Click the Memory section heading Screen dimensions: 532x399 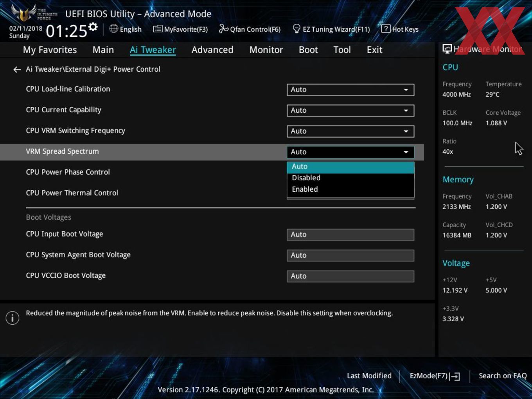[458, 180]
